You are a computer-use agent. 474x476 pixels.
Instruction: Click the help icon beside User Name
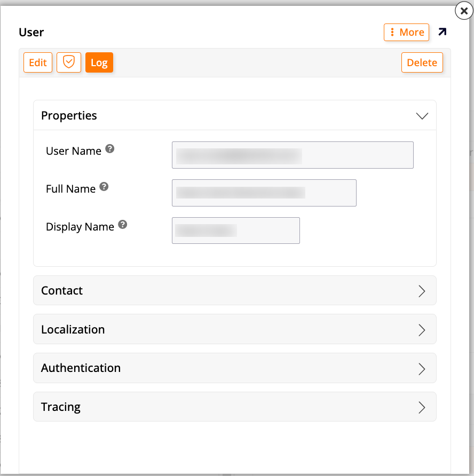(109, 148)
